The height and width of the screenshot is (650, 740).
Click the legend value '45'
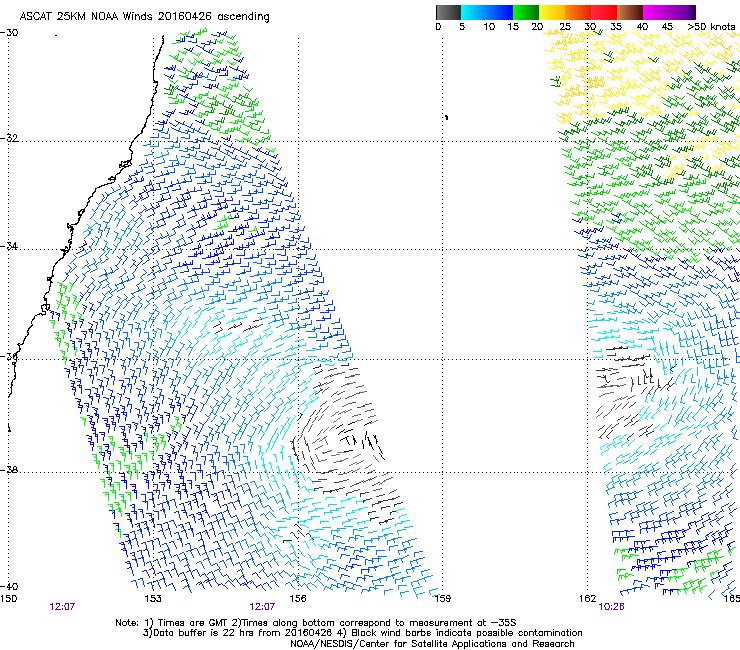[667, 27]
